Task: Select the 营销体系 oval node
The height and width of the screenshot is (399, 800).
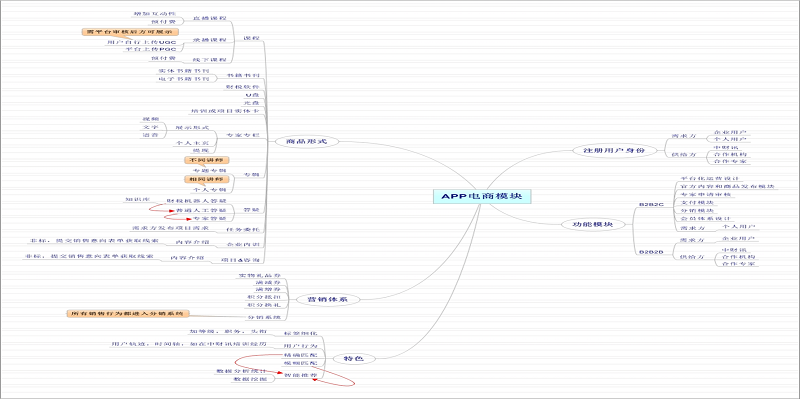Action: click(328, 300)
